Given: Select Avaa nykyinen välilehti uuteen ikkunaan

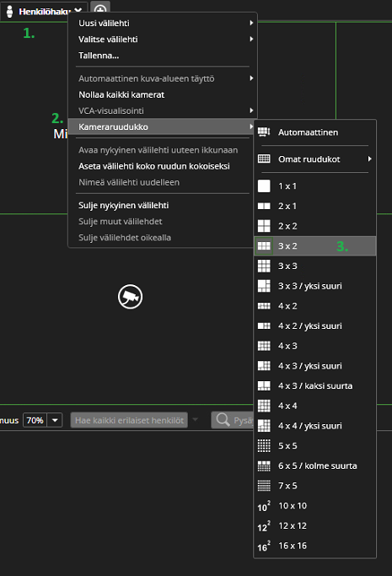Looking at the screenshot, I should pyautogui.click(x=158, y=150).
